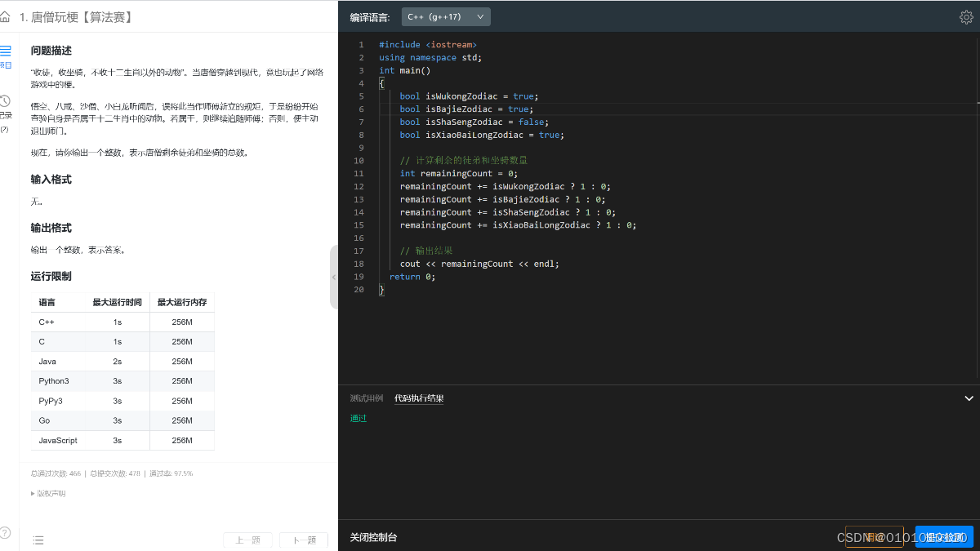Click the 输出结果 code comment
Image resolution: width=980 pixels, height=551 pixels.
point(426,251)
